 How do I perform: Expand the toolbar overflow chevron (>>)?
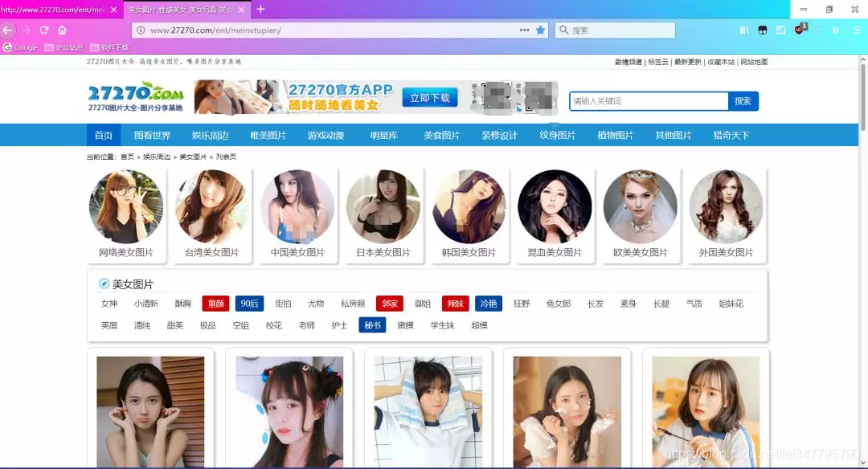point(834,29)
